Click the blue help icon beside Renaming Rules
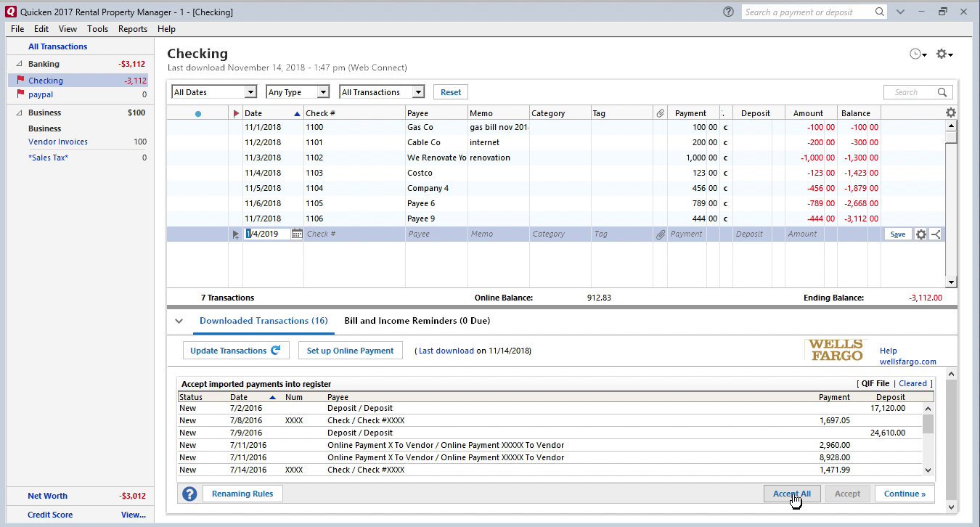Screen dimensions: 980x527 (189, 494)
